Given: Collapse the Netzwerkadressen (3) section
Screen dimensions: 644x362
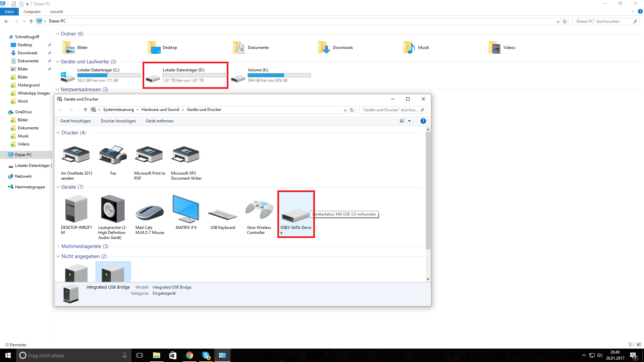Looking at the screenshot, I should coord(57,89).
